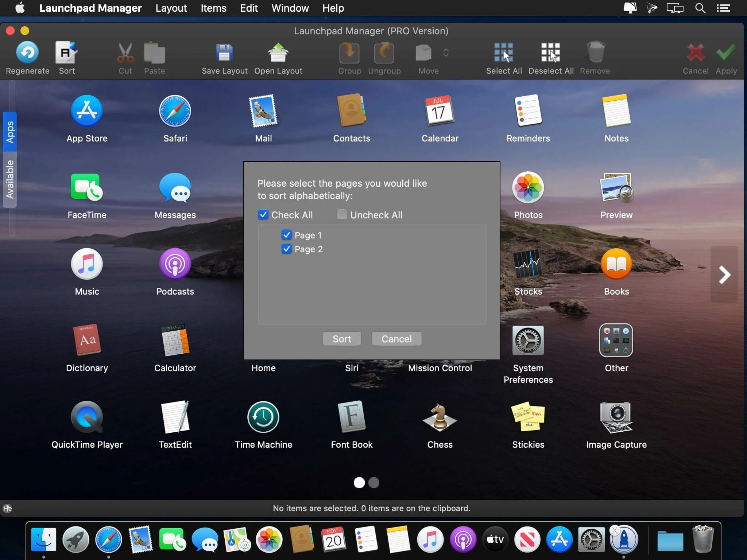Select the Time Machine app icon
747x560 pixels.
pyautogui.click(x=263, y=417)
